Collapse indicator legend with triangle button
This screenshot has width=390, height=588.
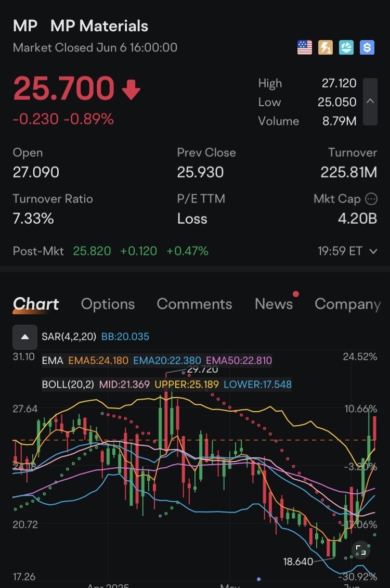(25, 337)
